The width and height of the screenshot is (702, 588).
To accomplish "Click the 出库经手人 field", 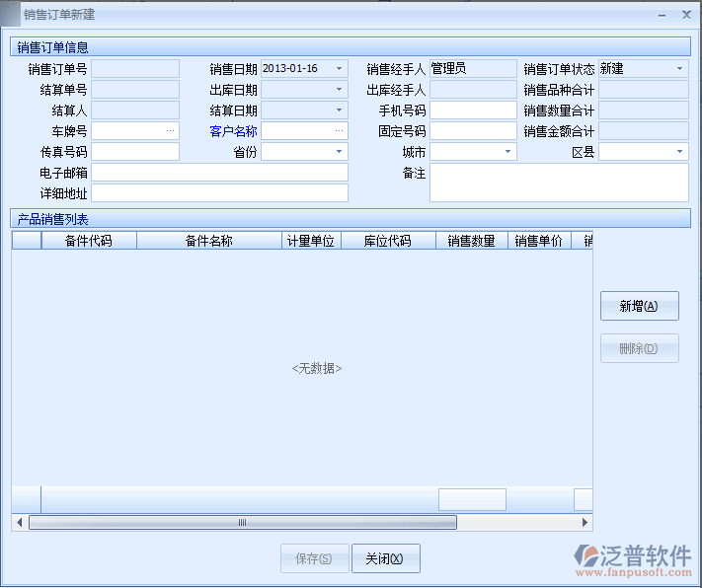I will [473, 90].
